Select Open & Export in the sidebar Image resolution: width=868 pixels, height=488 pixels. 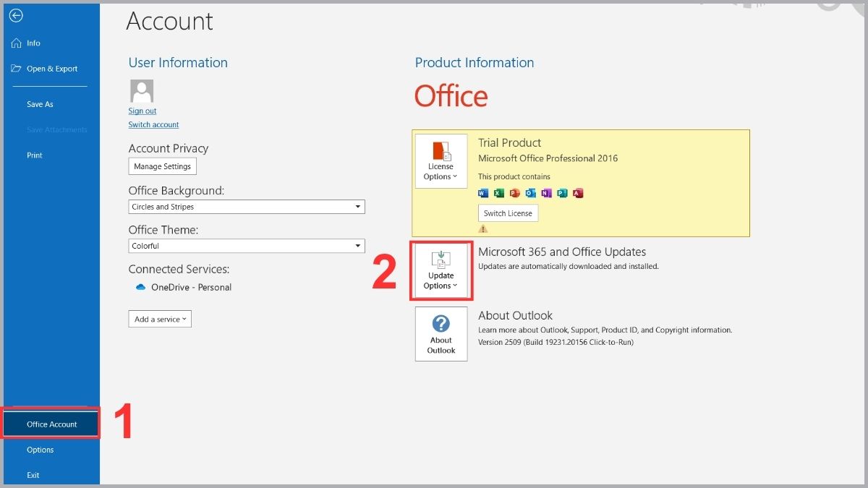tap(51, 69)
